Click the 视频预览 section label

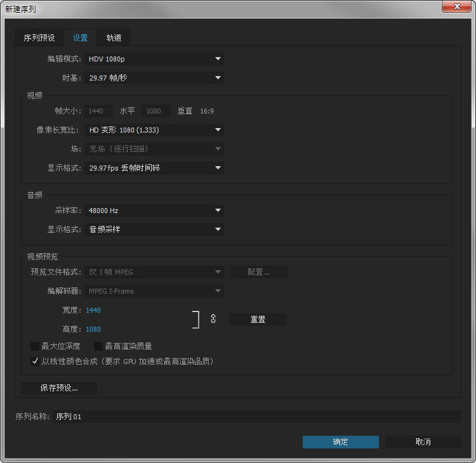43,257
